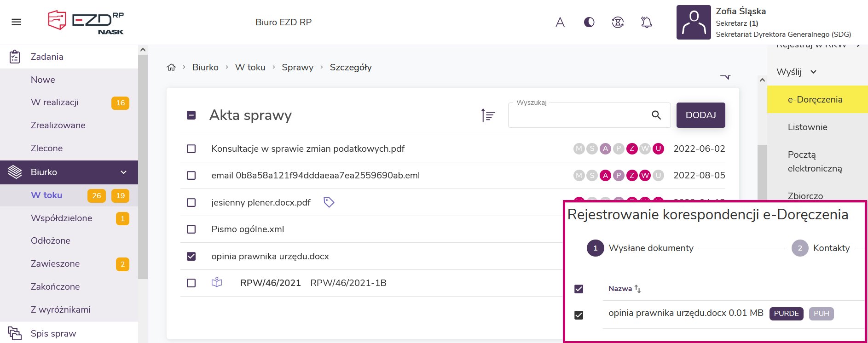Open the help support icon
The height and width of the screenshot is (343, 868).
[x=618, y=22]
